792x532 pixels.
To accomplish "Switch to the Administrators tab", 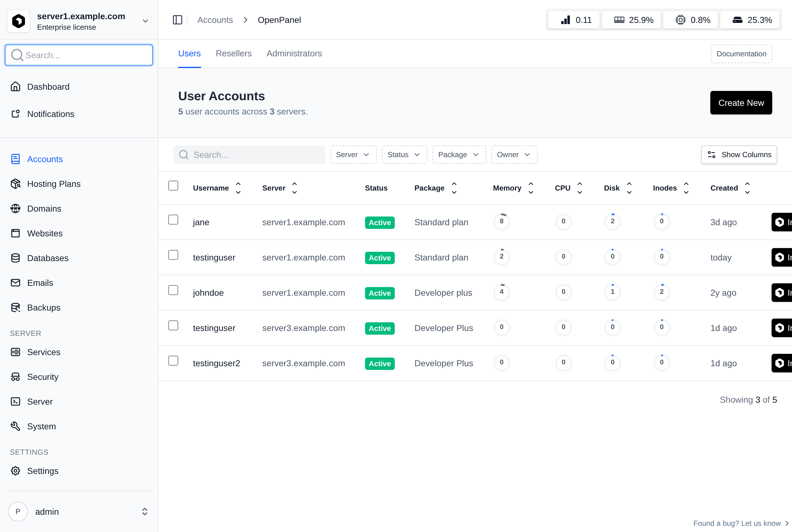I will (x=294, y=54).
